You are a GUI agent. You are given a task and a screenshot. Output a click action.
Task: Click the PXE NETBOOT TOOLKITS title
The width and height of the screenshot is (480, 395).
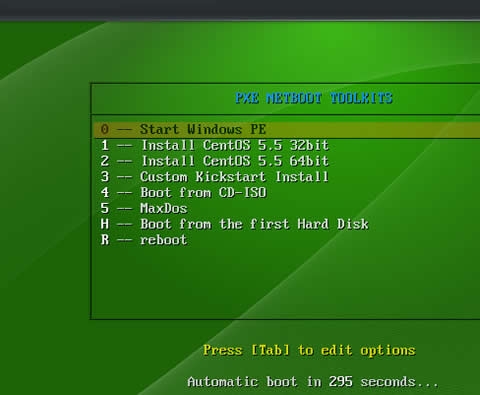(314, 98)
